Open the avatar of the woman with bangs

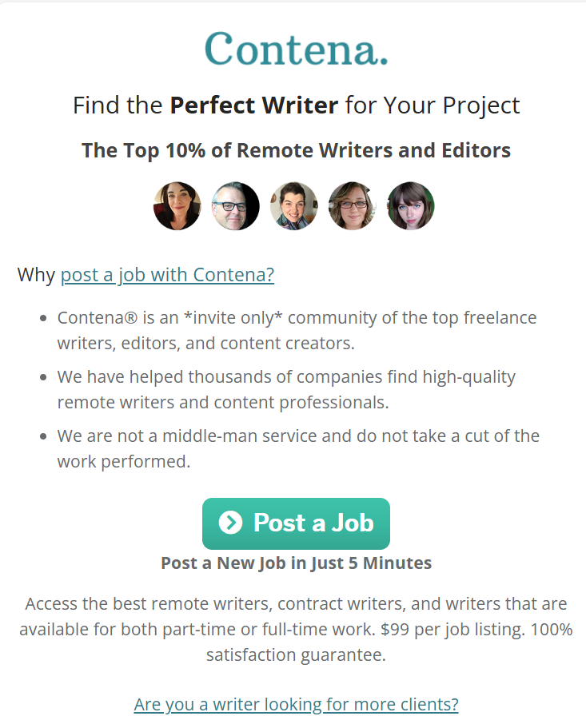point(411,205)
